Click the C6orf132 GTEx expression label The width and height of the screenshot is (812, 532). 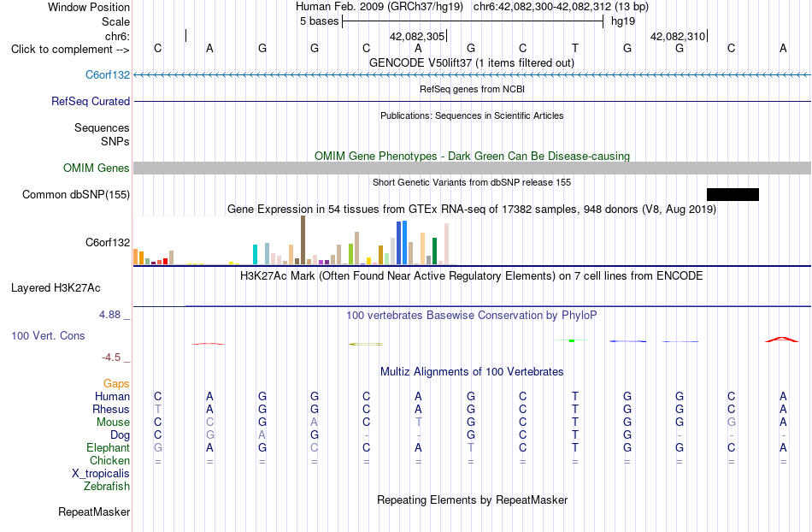pos(108,242)
